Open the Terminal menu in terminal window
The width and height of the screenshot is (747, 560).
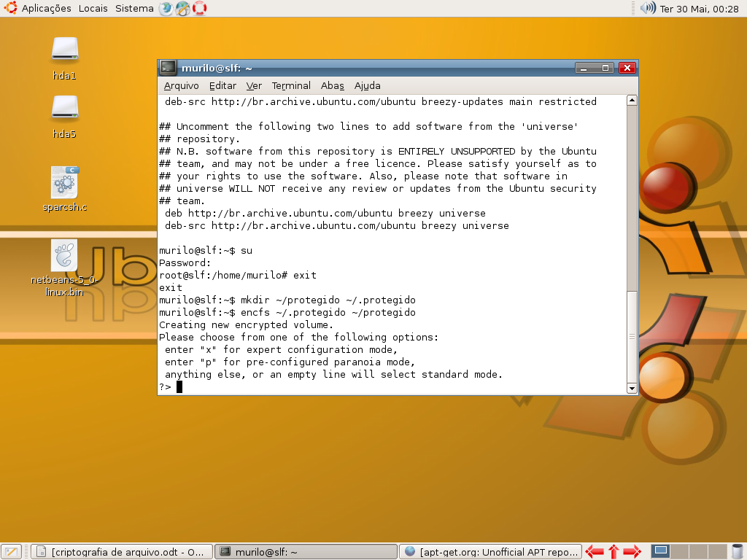click(x=291, y=86)
